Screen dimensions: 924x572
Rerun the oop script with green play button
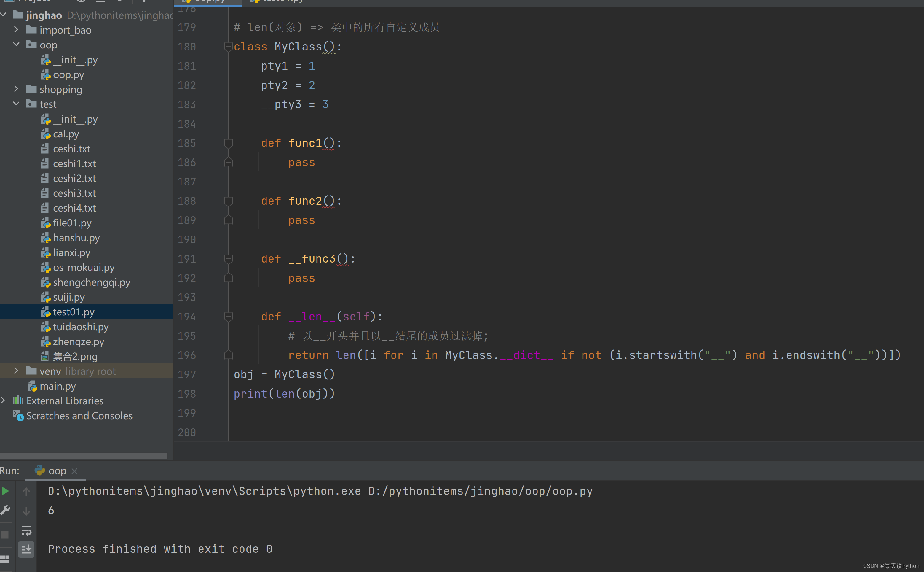click(x=5, y=491)
